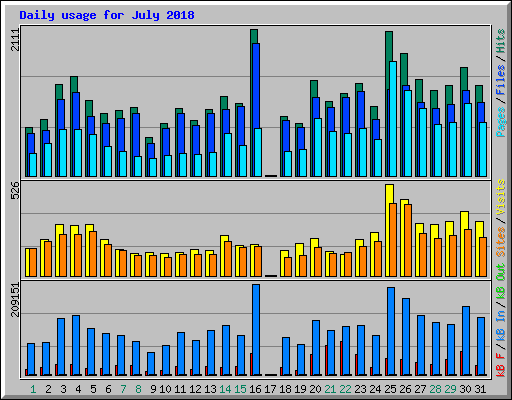512x400 pixels.
Task: Select day 4 label on the x-axis
Action: [78, 389]
